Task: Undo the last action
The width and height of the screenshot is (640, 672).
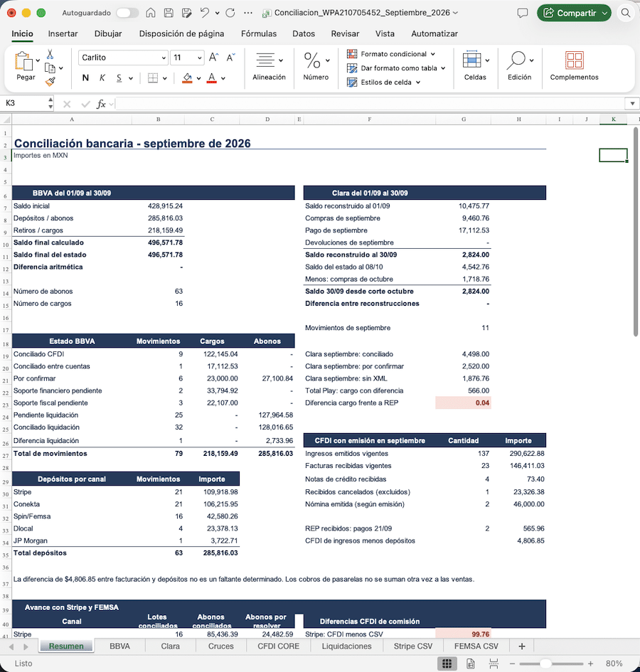Action: coord(205,13)
